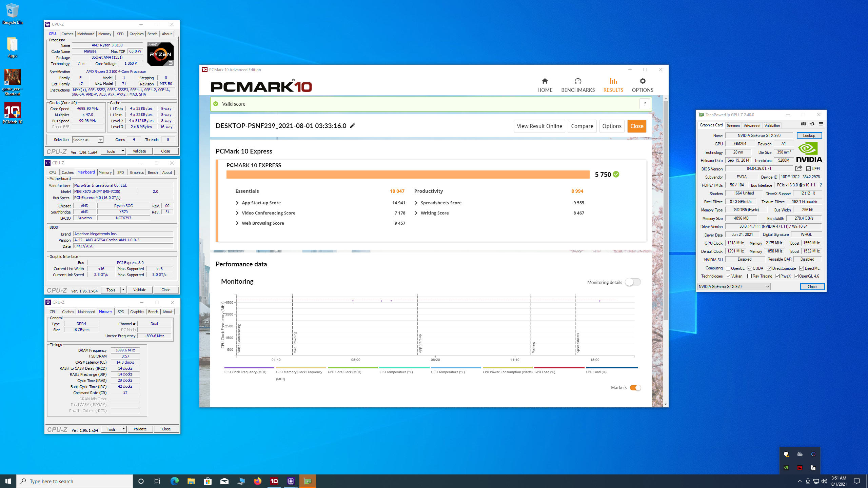The width and height of the screenshot is (868, 488).
Task: Share the GPU BIOS via export icon
Action: (798, 168)
